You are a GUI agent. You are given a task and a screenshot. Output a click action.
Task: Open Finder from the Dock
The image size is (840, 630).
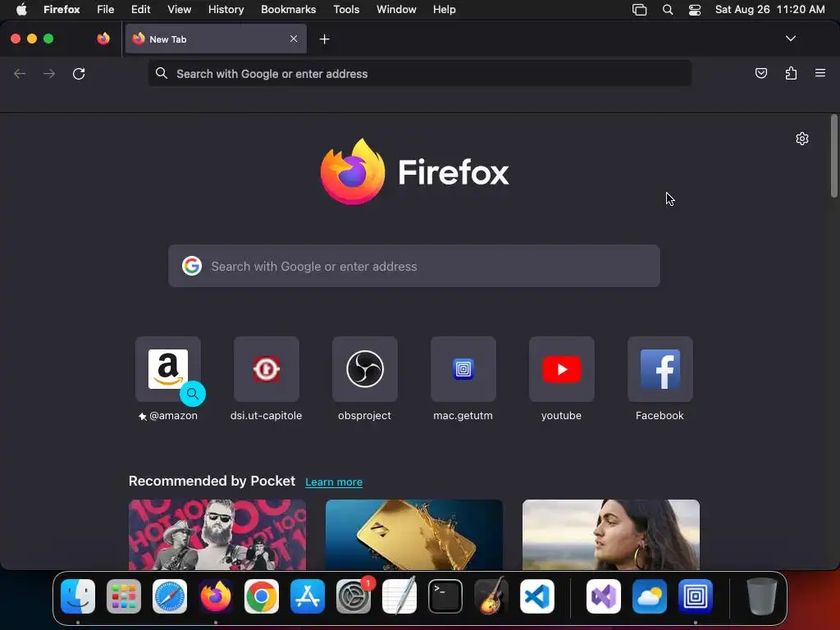point(78,596)
